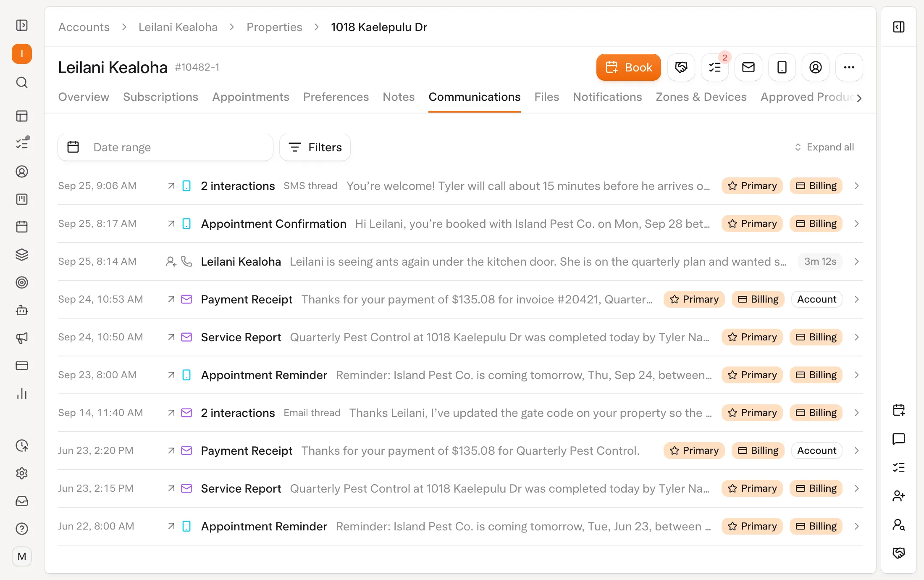This screenshot has width=924, height=580.
Task: Open the robot automation icon in sidebar
Action: 22,310
